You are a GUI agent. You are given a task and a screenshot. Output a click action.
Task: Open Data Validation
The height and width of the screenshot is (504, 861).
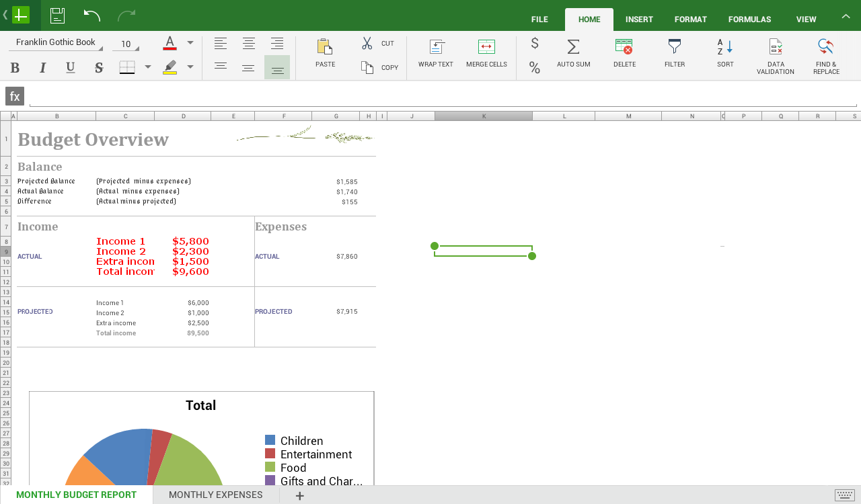[x=776, y=56]
